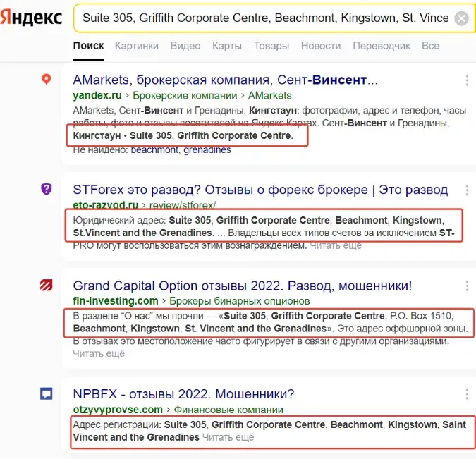Open the Брокеры бинарных опционов breadcrumb

click(x=239, y=301)
